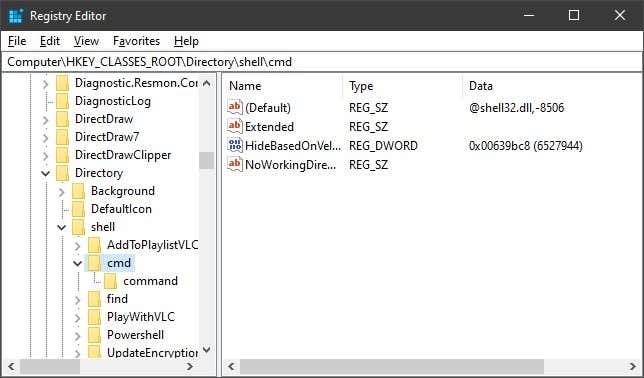Click the registry path address bar
Image resolution: width=644 pixels, height=378 pixels.
pyautogui.click(x=322, y=62)
